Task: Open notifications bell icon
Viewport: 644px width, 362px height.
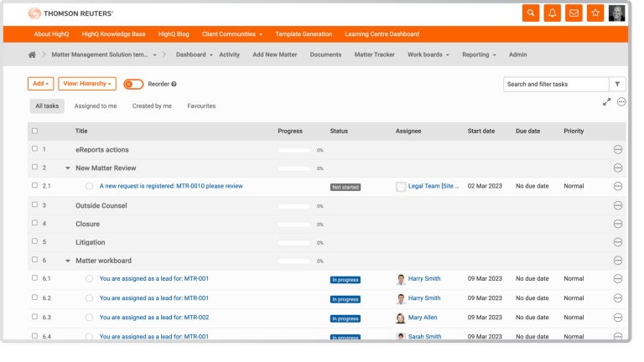Action: tap(553, 13)
